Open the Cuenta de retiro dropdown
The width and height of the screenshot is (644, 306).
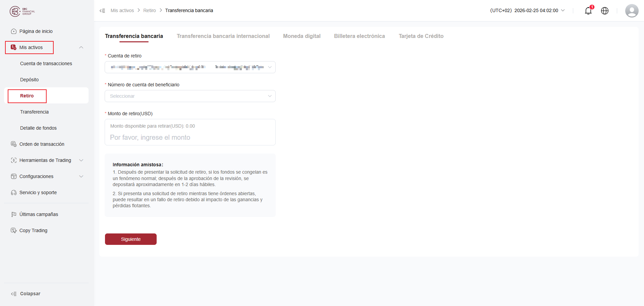click(x=190, y=67)
